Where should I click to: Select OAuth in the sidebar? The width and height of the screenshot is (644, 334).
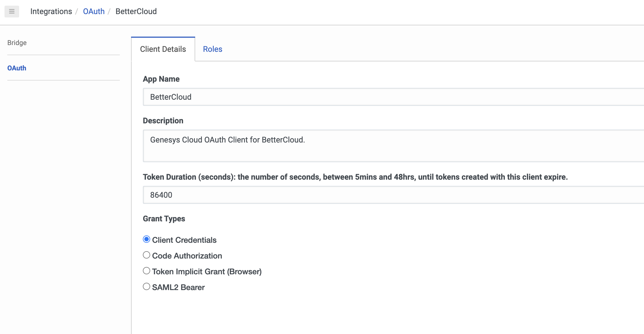click(17, 68)
